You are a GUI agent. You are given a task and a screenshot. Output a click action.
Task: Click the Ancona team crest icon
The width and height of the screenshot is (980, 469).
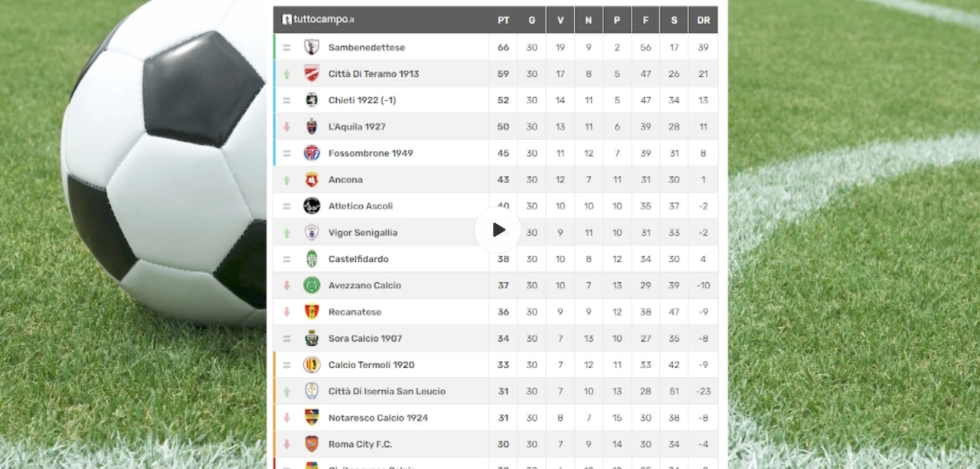[x=312, y=179]
